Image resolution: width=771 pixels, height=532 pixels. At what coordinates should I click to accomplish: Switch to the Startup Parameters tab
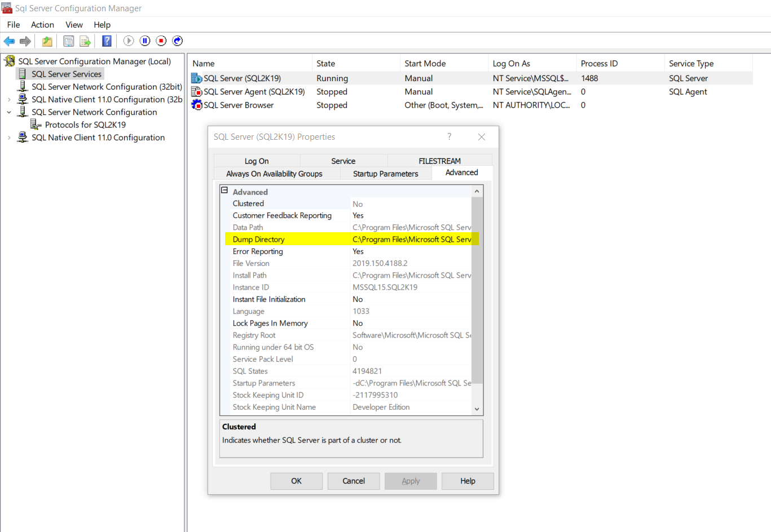[386, 174]
